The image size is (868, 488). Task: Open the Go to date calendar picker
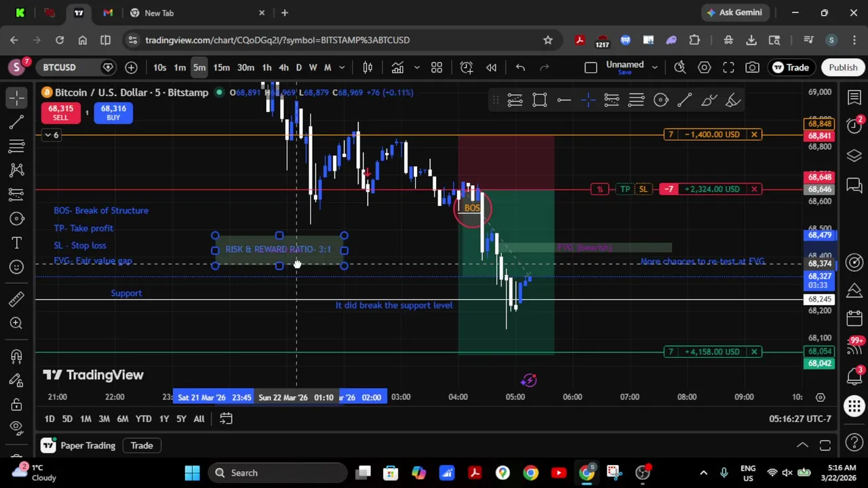click(226, 419)
